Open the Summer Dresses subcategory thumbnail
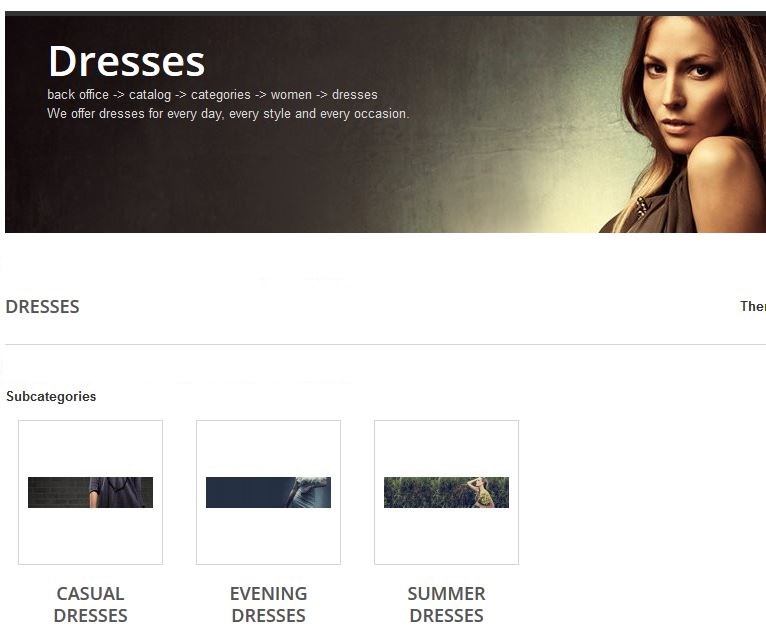The width and height of the screenshot is (766, 629). coord(446,492)
